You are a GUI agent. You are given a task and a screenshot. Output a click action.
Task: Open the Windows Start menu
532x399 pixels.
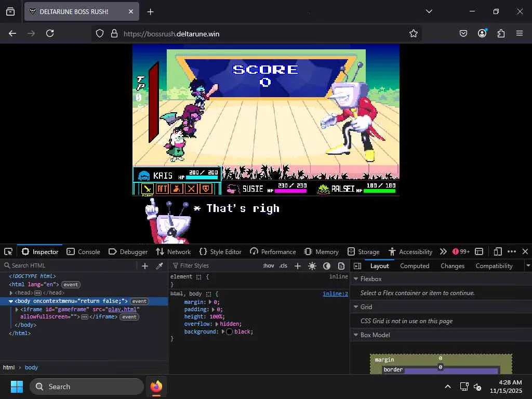tap(17, 387)
